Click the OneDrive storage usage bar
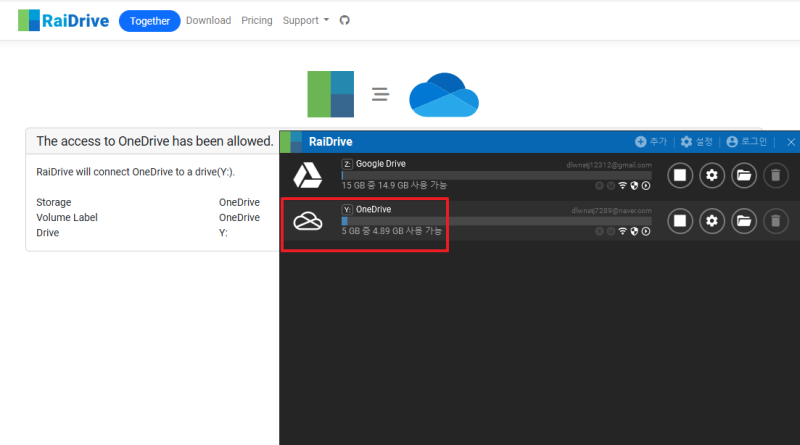This screenshot has height=445, width=800. (x=496, y=221)
